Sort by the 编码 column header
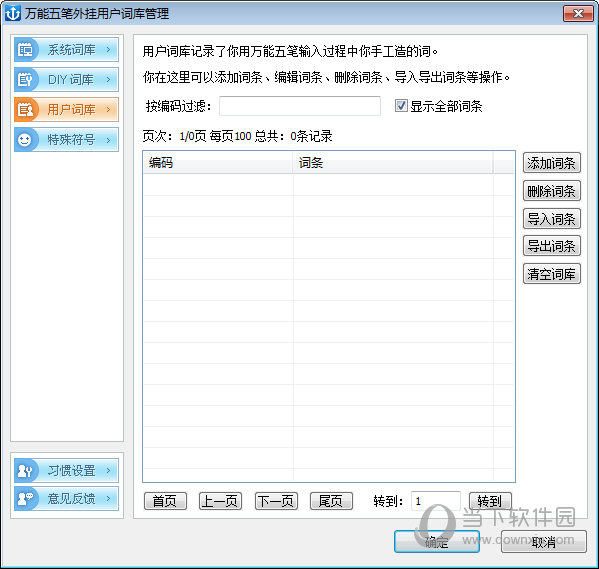The image size is (599, 569). click(218, 163)
